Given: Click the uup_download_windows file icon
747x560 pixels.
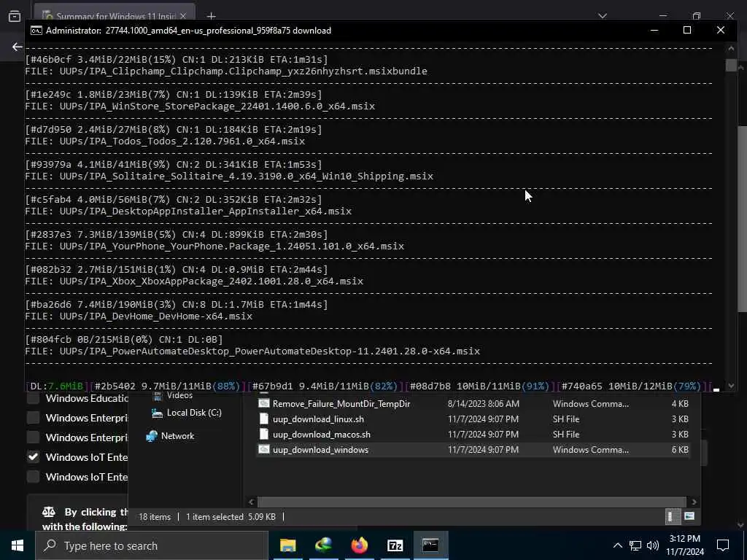Looking at the screenshot, I should pyautogui.click(x=264, y=449).
